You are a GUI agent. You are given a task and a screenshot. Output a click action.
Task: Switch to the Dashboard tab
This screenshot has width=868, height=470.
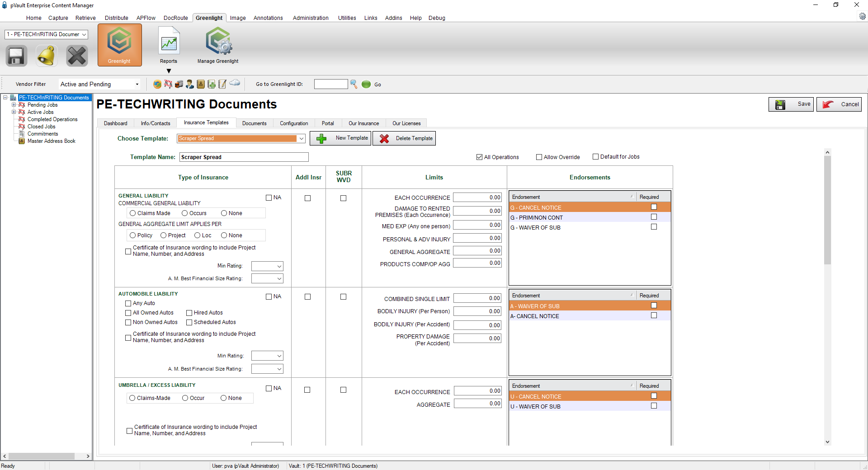pos(116,123)
